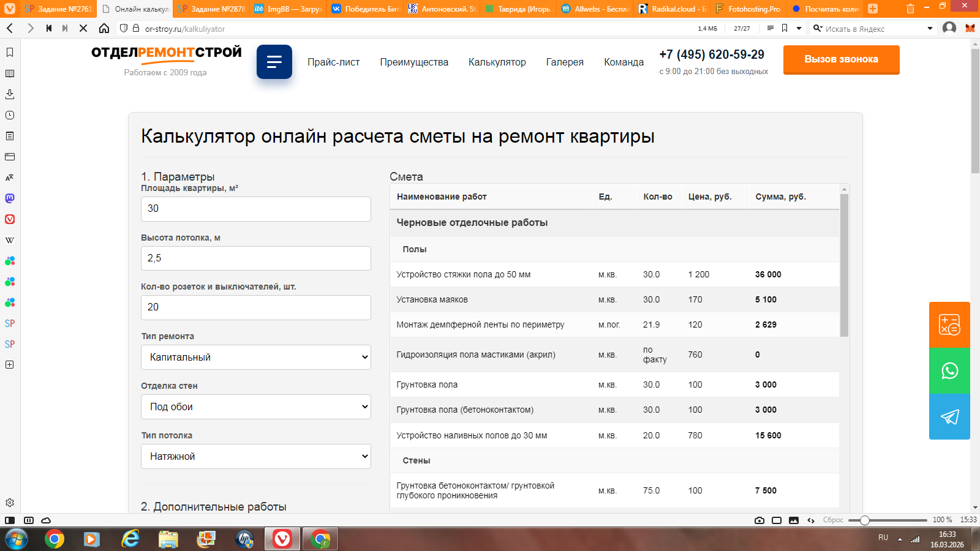The width and height of the screenshot is (980, 551).
Task: Toggle image loading in status bar
Action: tap(794, 520)
